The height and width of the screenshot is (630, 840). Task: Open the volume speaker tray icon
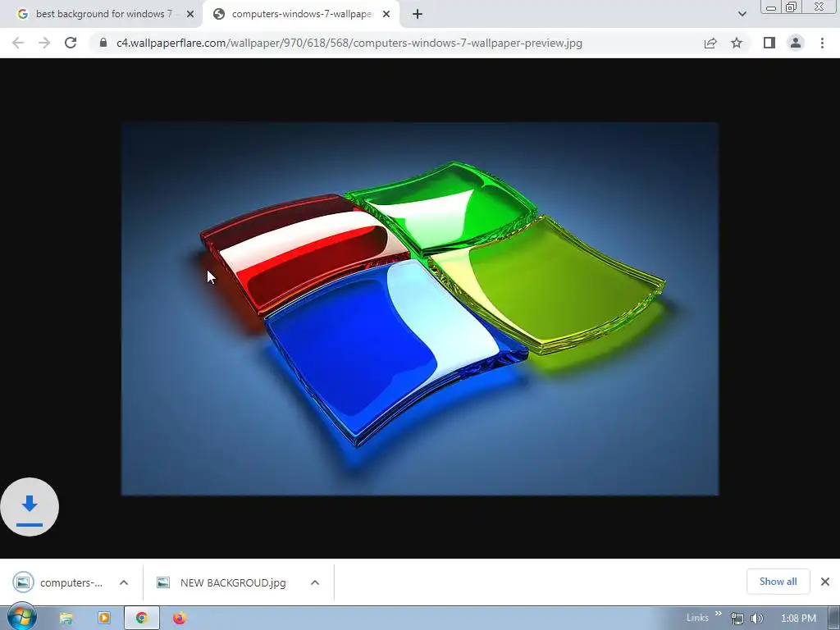[756, 619]
